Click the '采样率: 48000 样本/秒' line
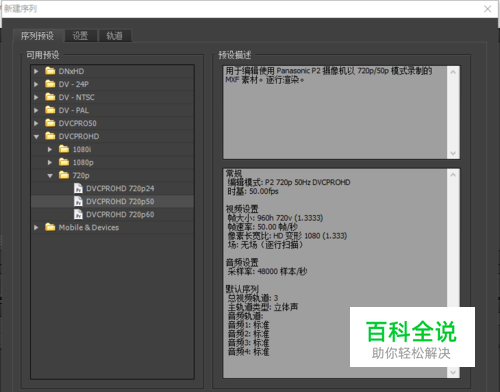Image resolution: width=500 pixels, height=392 pixels. [x=267, y=271]
